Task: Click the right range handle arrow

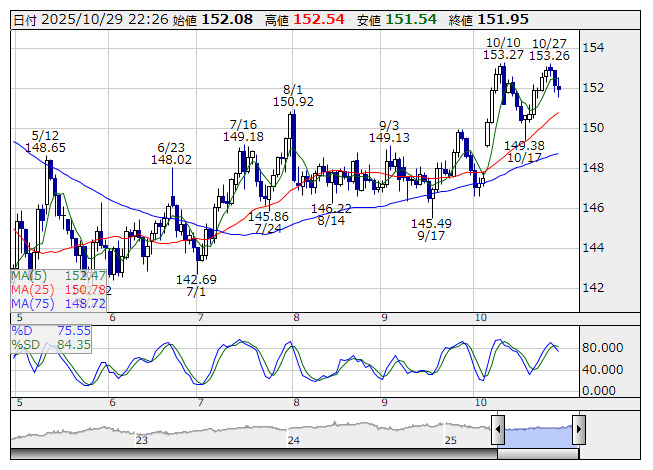Action: pos(578,431)
